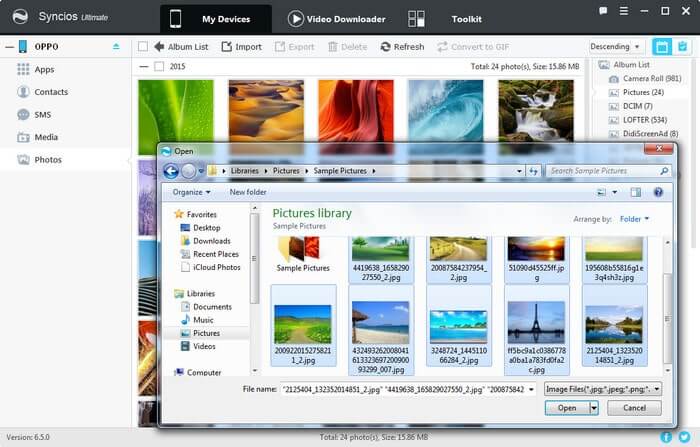Open the Organize menu
700x447 pixels.
[192, 192]
